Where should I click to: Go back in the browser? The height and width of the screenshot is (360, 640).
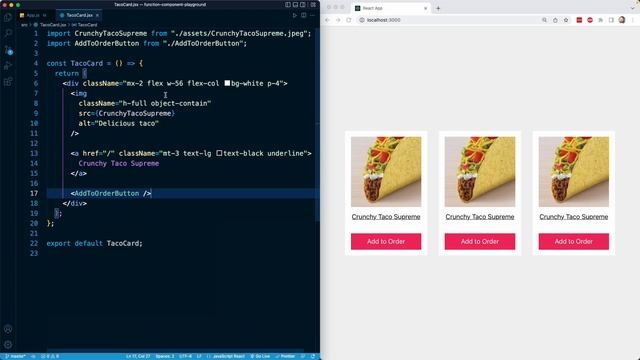(x=327, y=20)
